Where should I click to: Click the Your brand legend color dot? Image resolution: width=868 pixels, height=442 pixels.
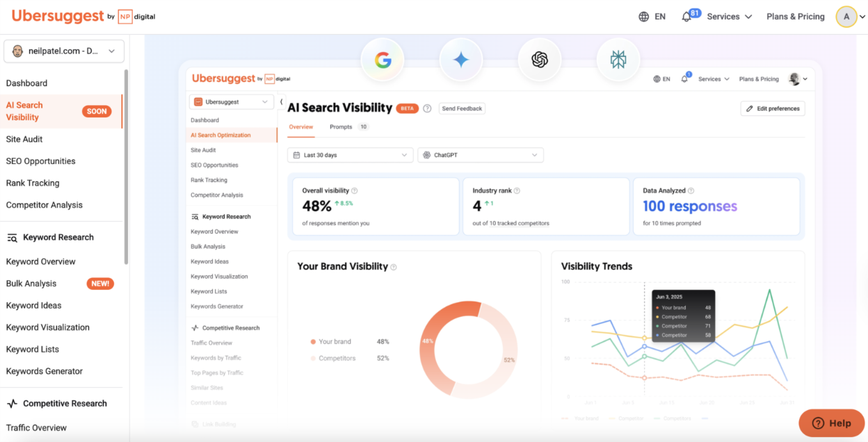pos(313,342)
